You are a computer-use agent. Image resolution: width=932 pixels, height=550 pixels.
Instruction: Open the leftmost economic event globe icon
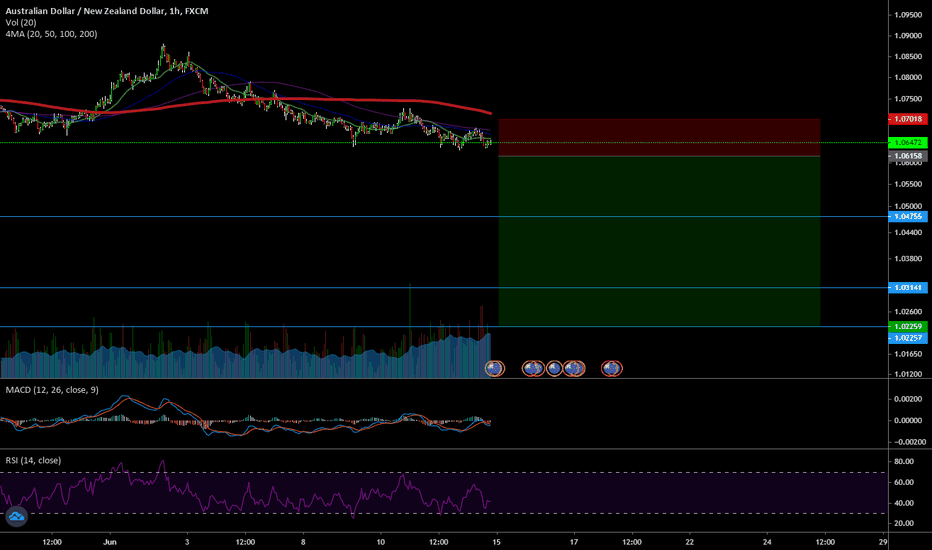tap(495, 369)
